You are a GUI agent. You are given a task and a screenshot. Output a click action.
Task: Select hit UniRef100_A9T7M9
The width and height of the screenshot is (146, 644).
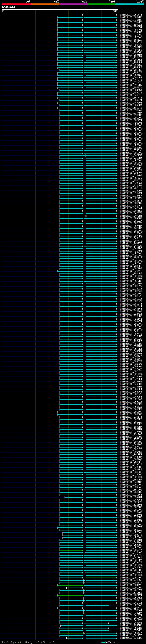click(131, 85)
